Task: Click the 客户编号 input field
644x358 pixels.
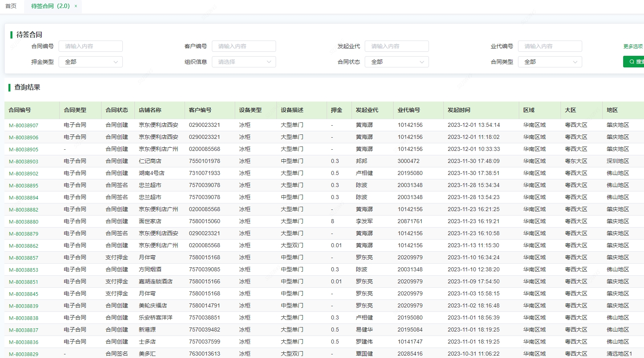Action: click(x=244, y=46)
